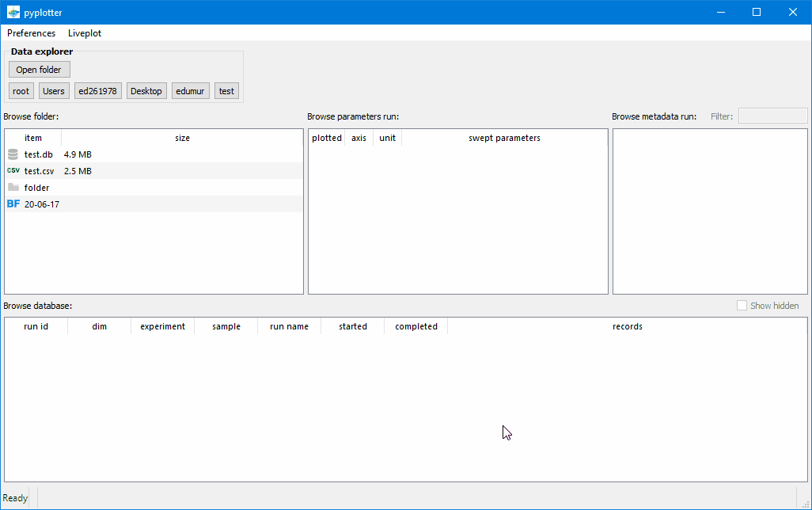812x510 pixels.
Task: Click the BF icon beside 20-06-17
Action: [13, 204]
